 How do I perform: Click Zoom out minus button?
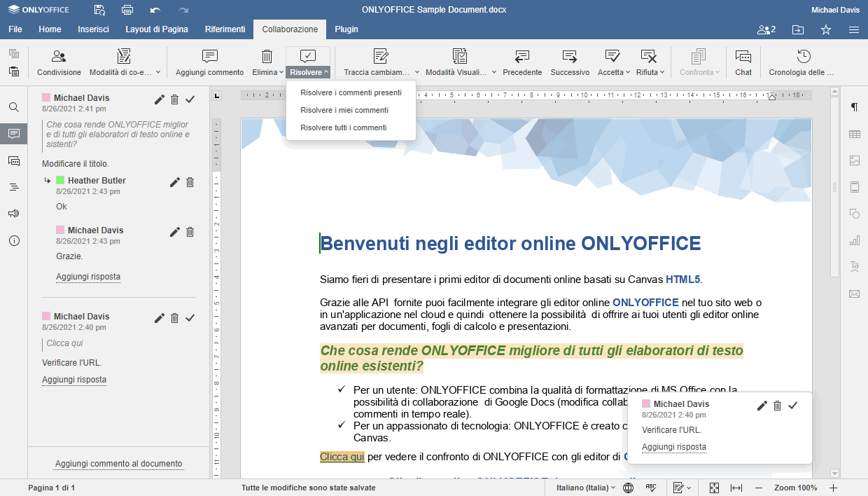pyautogui.click(x=759, y=488)
